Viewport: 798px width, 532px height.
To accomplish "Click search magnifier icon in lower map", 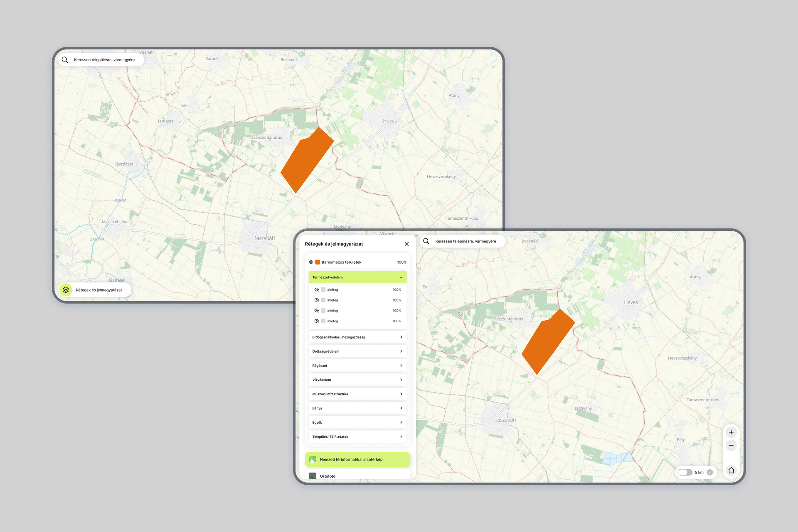I will pos(426,241).
